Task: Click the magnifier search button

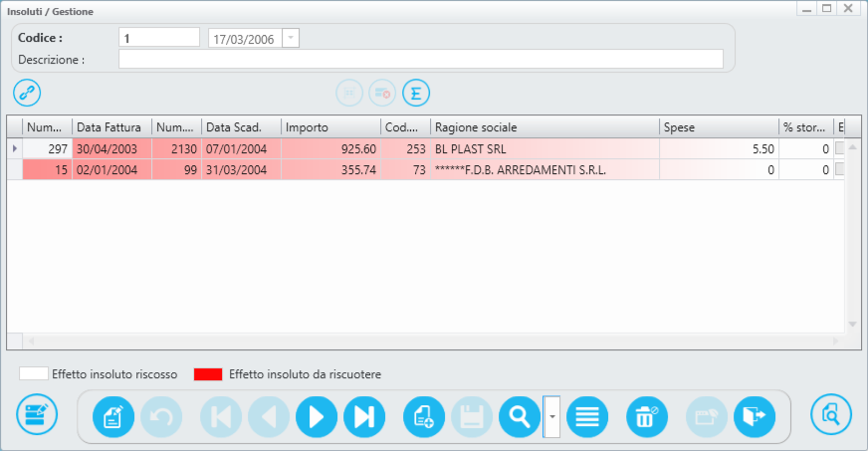Action: tap(518, 417)
